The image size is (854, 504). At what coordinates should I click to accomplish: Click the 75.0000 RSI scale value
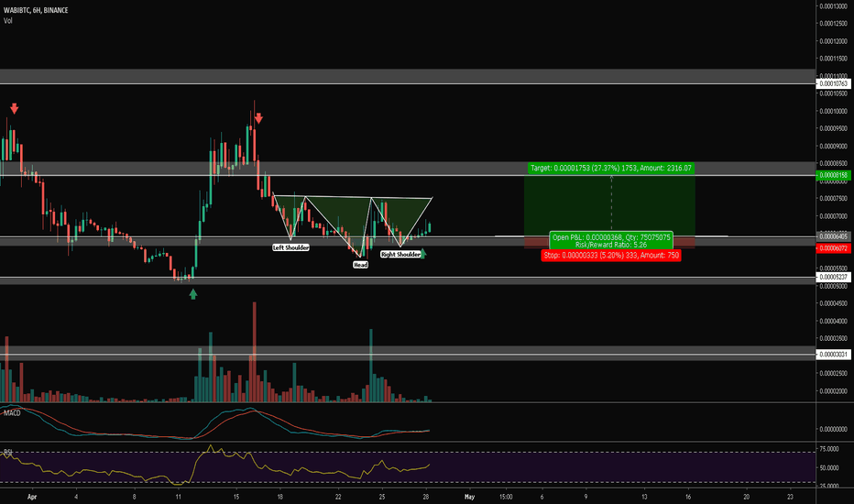pos(829,449)
